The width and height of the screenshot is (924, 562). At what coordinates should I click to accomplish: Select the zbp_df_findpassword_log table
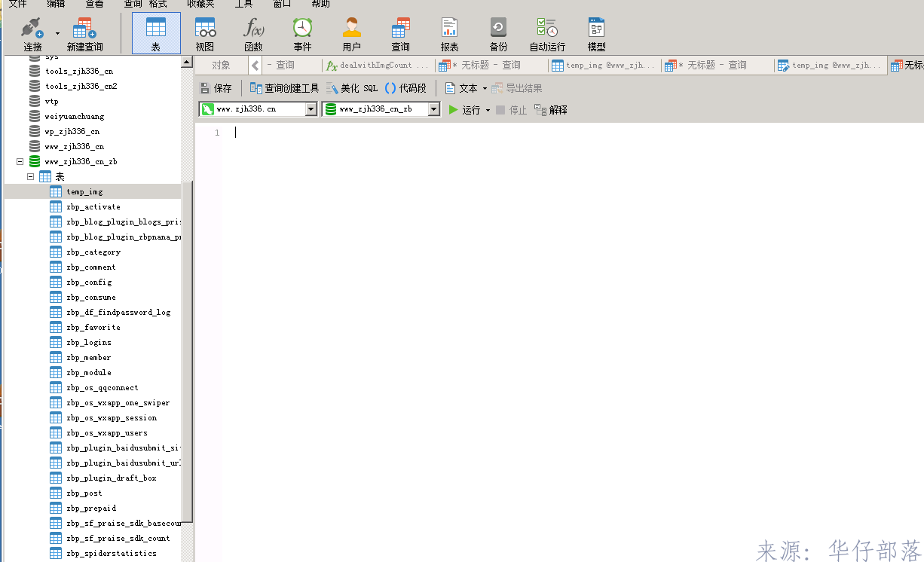pyautogui.click(x=118, y=312)
